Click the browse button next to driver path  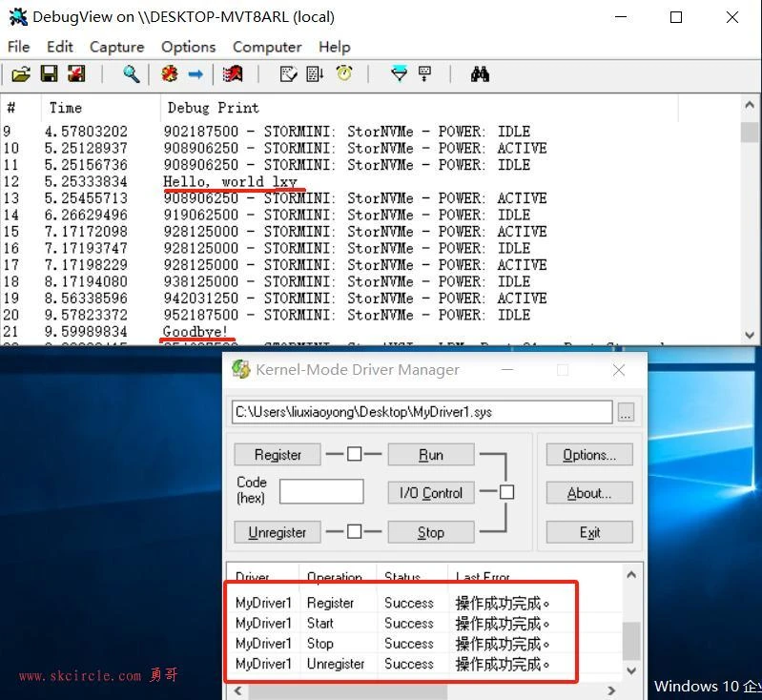point(625,412)
